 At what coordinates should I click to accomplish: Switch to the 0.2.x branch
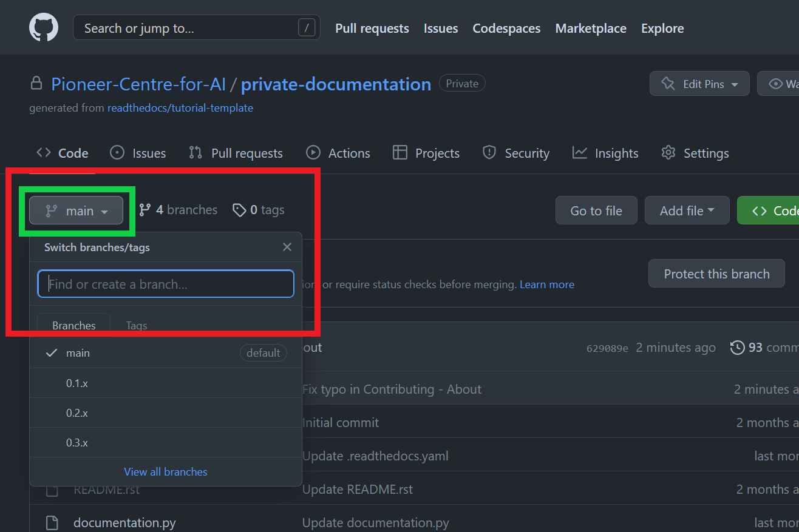click(x=166, y=412)
